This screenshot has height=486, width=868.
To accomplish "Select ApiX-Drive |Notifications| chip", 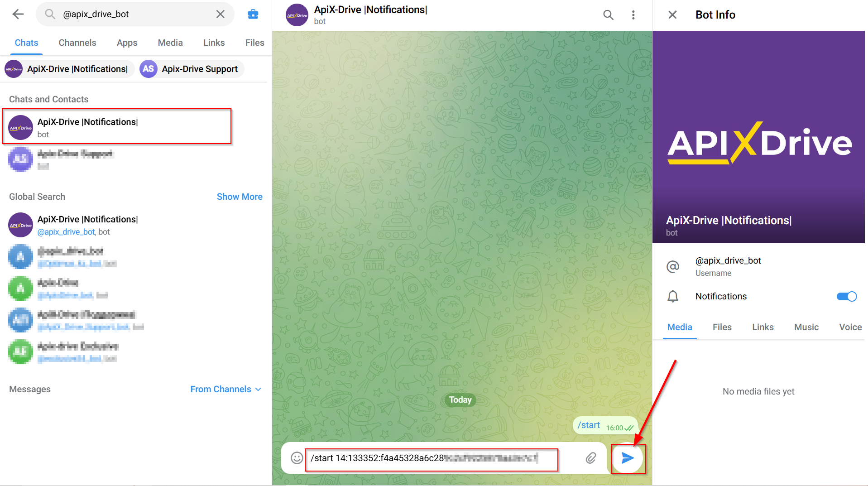I will tap(69, 69).
